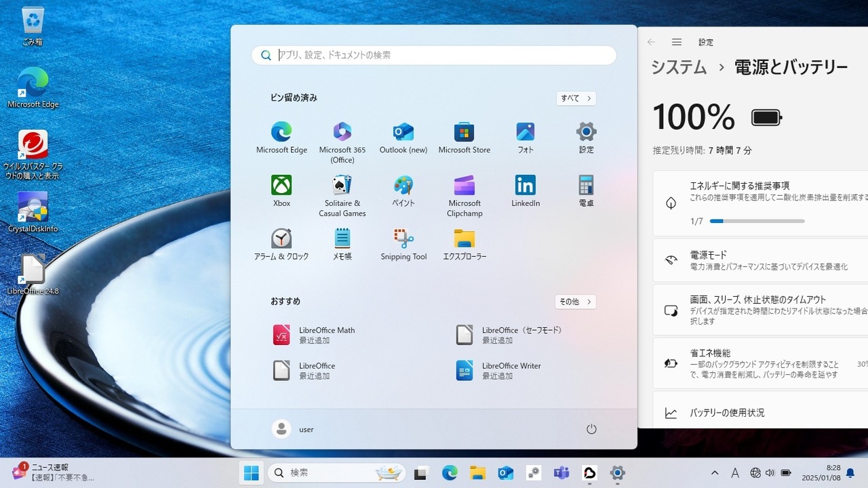The height and width of the screenshot is (488, 868).
Task: Click the IME A input indicator
Action: 735,473
